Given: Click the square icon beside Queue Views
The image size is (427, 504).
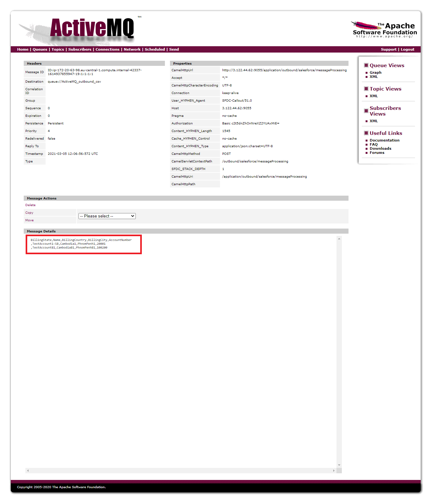Looking at the screenshot, I should point(366,65).
